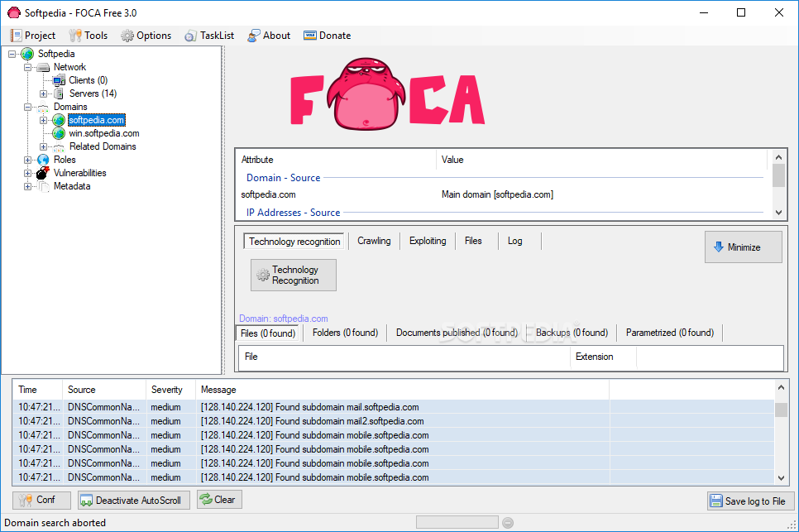Expand the Roles tree node

click(28, 160)
